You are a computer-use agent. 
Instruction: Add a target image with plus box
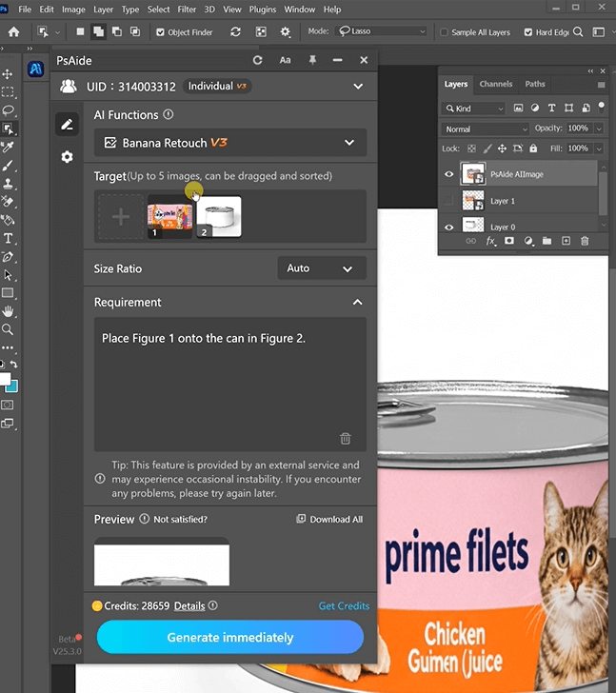coord(121,217)
